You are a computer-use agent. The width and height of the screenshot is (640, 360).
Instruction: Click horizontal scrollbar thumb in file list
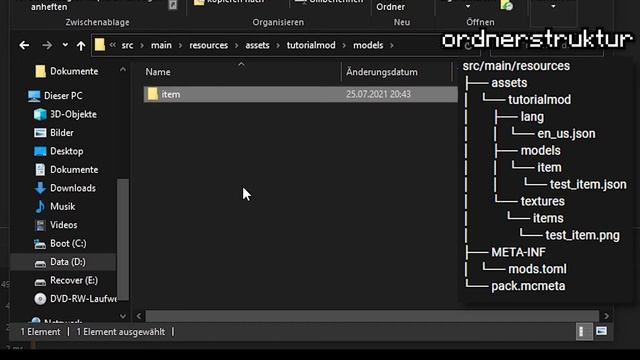tap(372, 316)
